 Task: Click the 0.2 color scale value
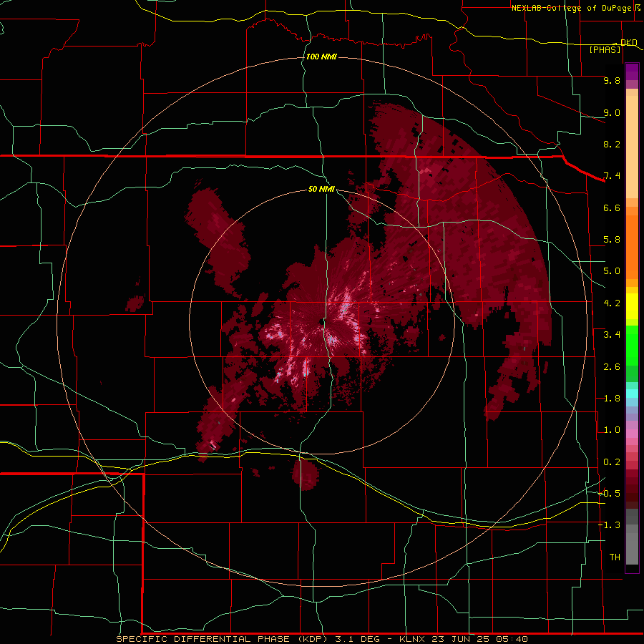612,462
